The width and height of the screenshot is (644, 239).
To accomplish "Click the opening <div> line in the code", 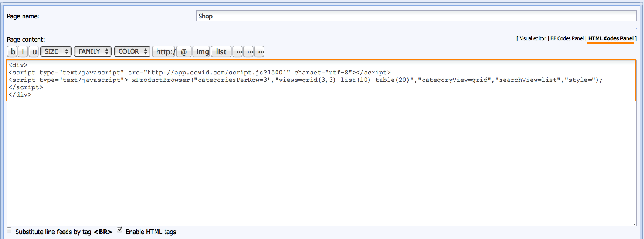I will tap(18, 65).
